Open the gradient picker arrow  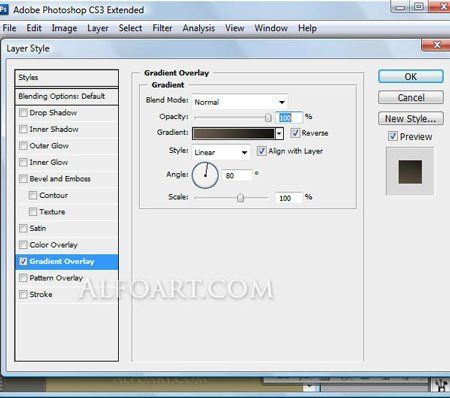pos(279,134)
